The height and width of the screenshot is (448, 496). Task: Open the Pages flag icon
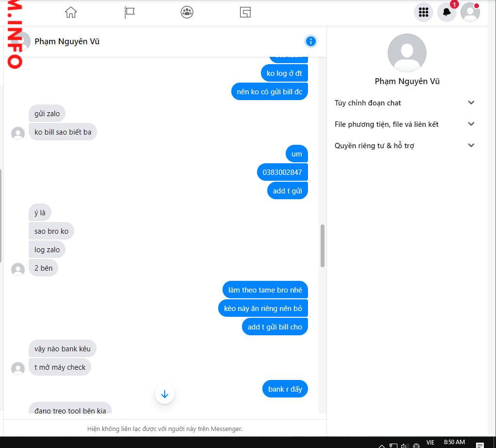[x=129, y=12]
